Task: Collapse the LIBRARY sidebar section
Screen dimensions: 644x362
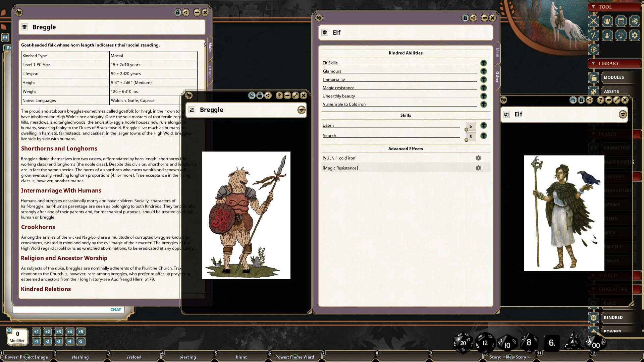Action: point(593,63)
